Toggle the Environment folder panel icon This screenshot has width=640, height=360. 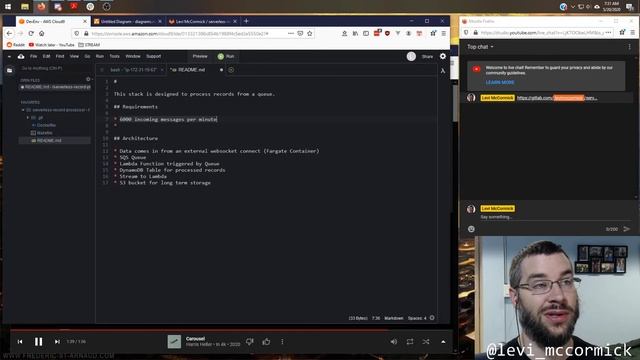pyautogui.click(x=10, y=71)
